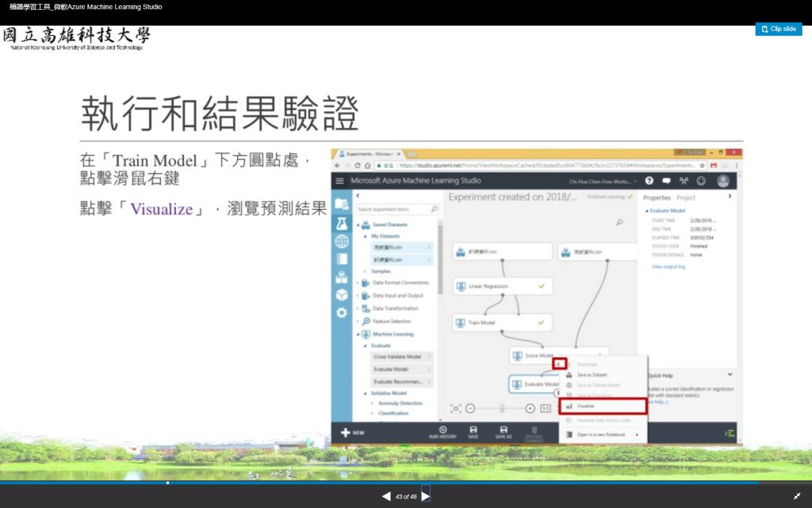Advance to the next slide arrow
Image resolution: width=812 pixels, height=508 pixels.
coord(426,496)
